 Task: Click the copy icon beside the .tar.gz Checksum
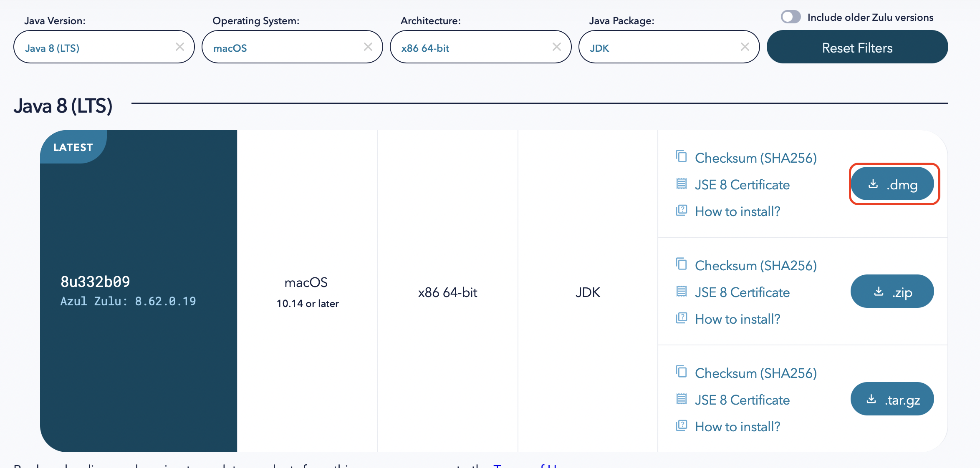pyautogui.click(x=681, y=372)
